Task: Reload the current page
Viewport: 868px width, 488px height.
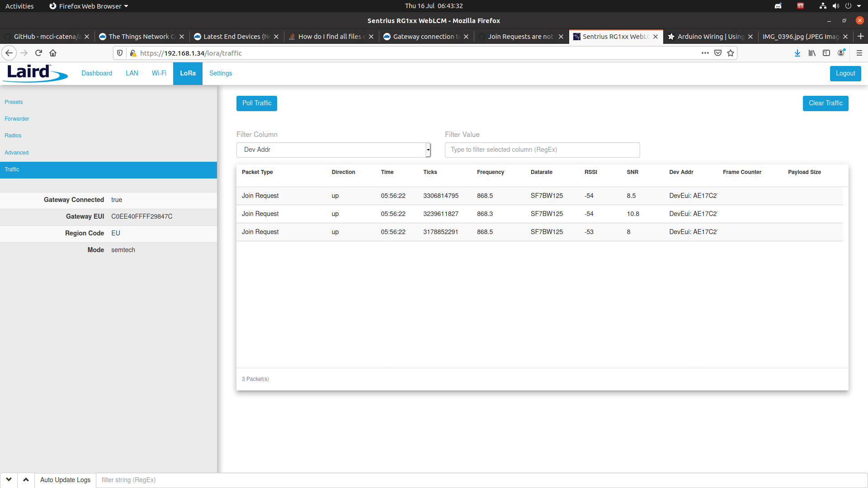Action: tap(38, 53)
